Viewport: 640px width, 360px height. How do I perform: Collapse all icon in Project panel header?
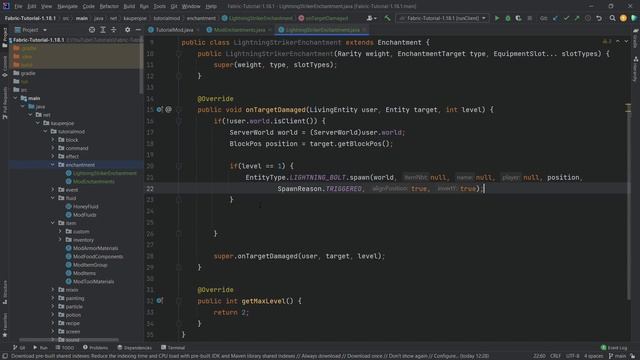click(x=113, y=30)
